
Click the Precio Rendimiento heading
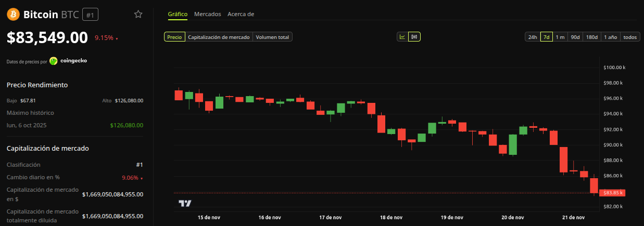click(37, 85)
